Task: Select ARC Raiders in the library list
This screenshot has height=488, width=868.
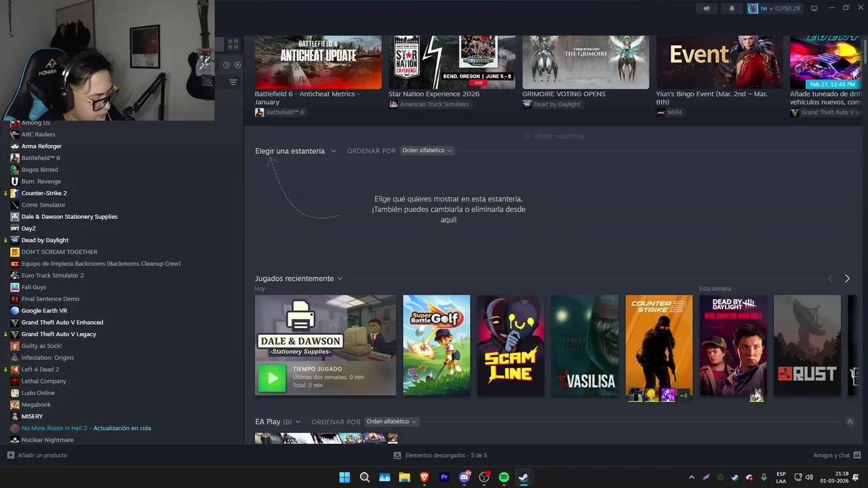Action: point(38,134)
